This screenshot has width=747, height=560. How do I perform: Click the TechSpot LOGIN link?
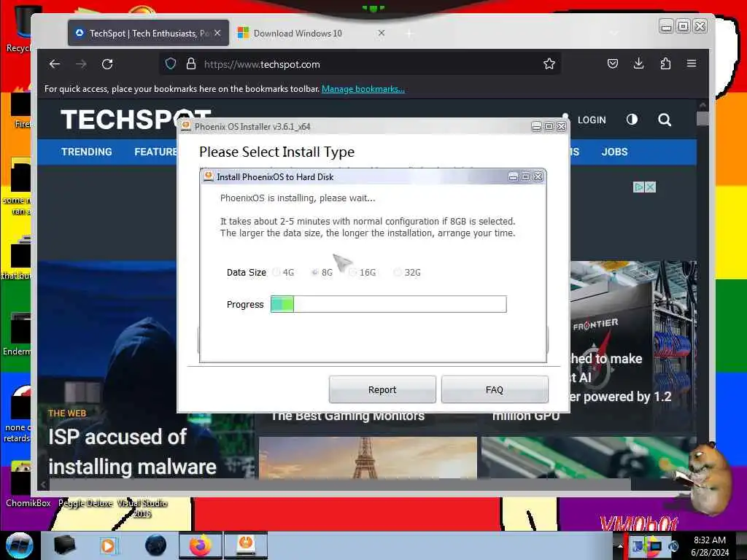tap(592, 120)
